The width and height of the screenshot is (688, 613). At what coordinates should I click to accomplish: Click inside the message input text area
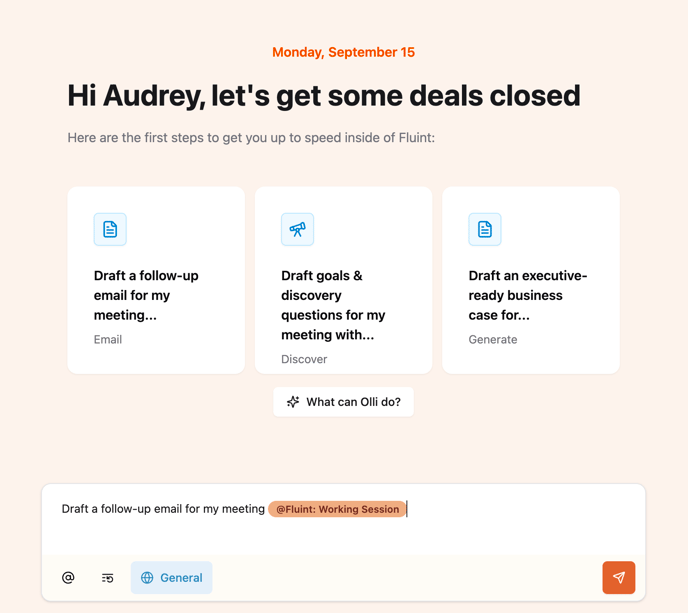tap(344, 520)
